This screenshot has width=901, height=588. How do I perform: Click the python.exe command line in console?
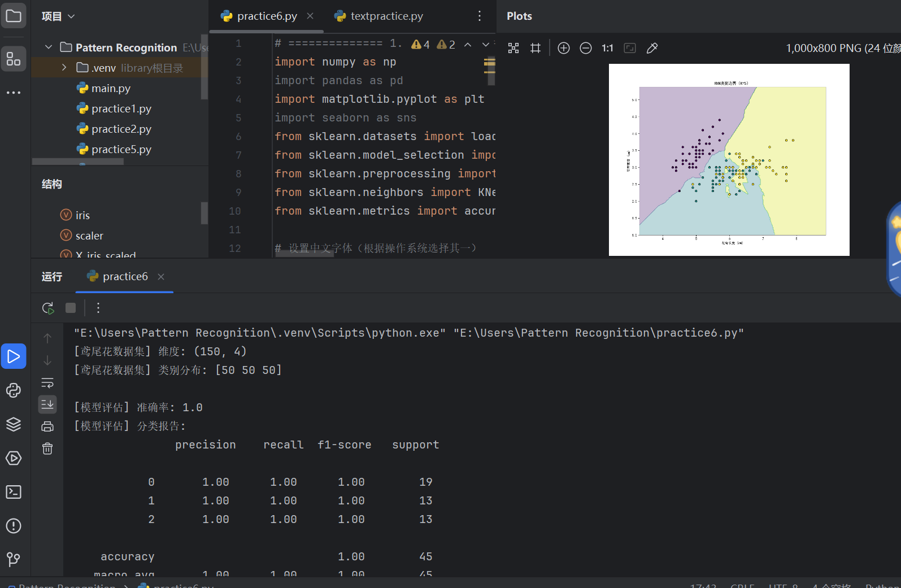coord(409,333)
